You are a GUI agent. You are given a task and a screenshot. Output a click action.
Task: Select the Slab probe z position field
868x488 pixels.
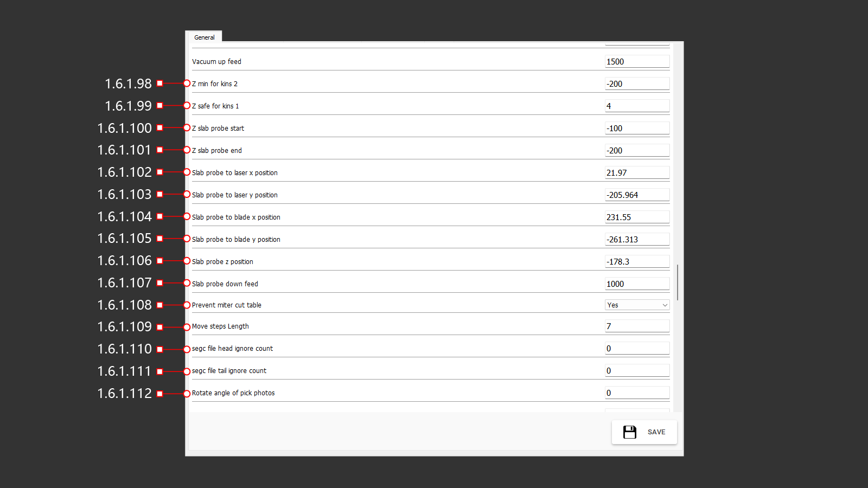[637, 262]
